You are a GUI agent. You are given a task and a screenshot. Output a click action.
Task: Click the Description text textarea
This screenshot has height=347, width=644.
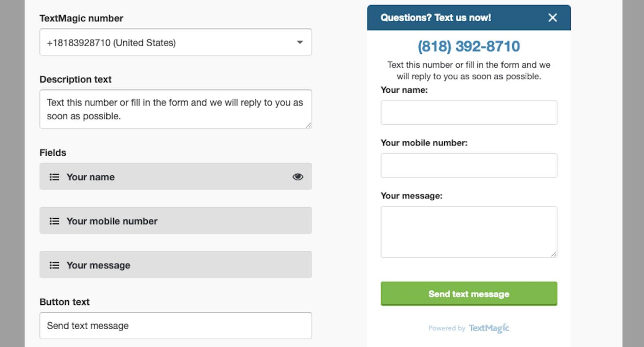coord(175,109)
